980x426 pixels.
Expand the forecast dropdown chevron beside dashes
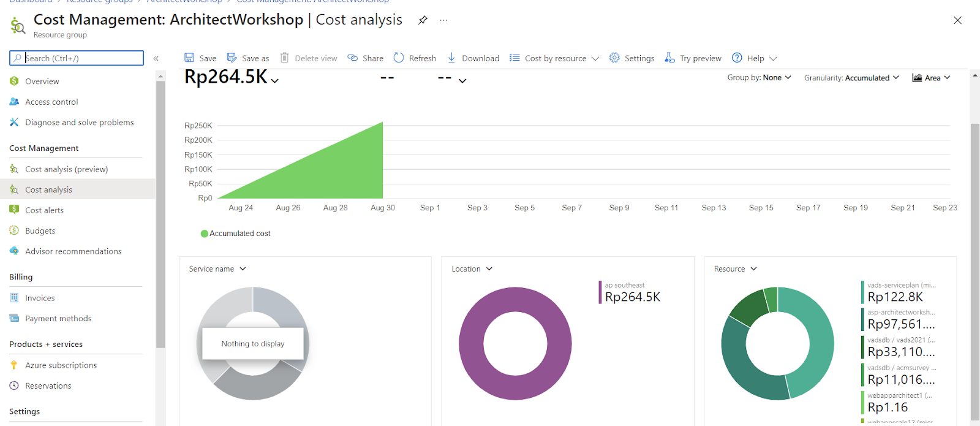click(x=462, y=81)
